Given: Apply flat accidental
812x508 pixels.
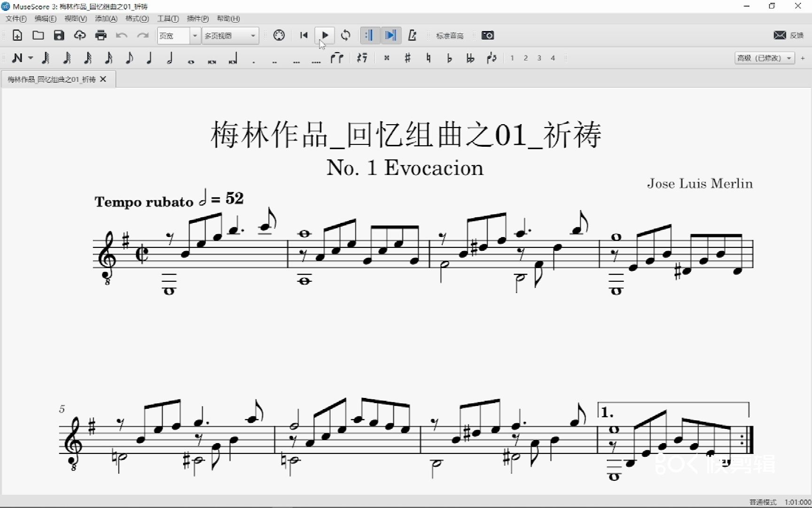Looking at the screenshot, I should coord(449,58).
